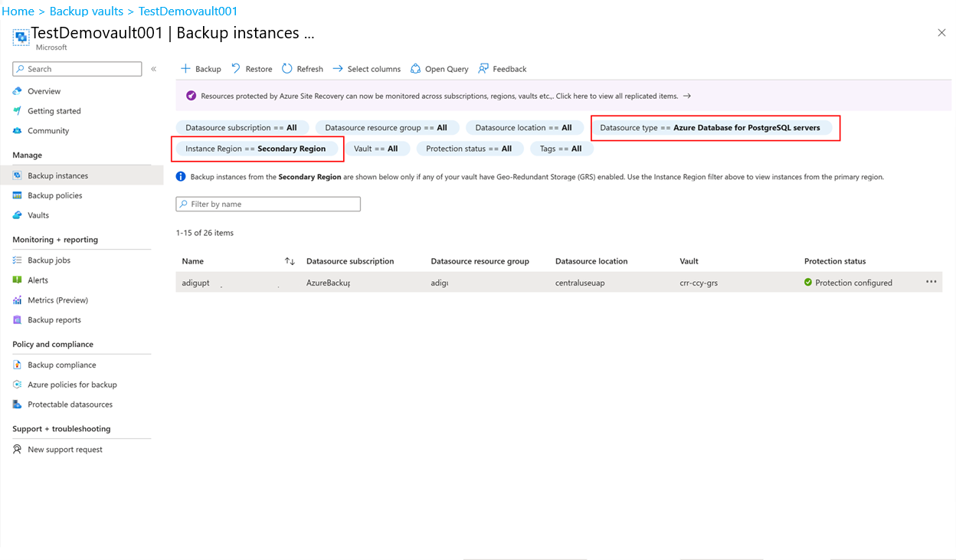
Task: Click Site Recovery notification banner text
Action: click(x=440, y=96)
